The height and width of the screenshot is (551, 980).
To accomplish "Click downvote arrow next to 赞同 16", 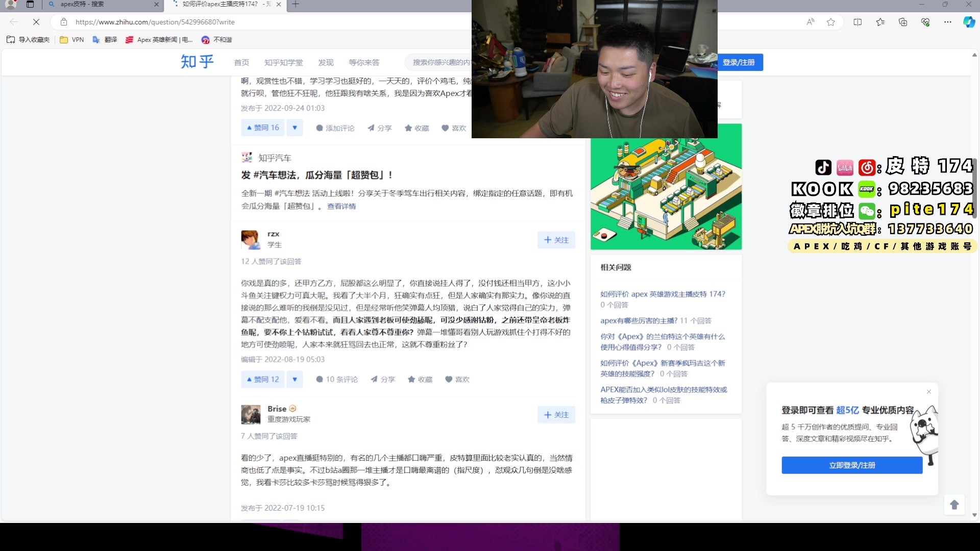I will 295,128.
